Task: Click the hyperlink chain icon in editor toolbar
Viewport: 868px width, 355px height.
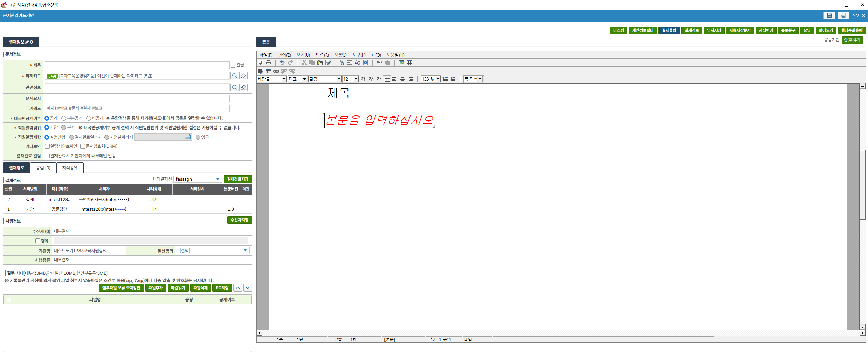Action: [276, 71]
